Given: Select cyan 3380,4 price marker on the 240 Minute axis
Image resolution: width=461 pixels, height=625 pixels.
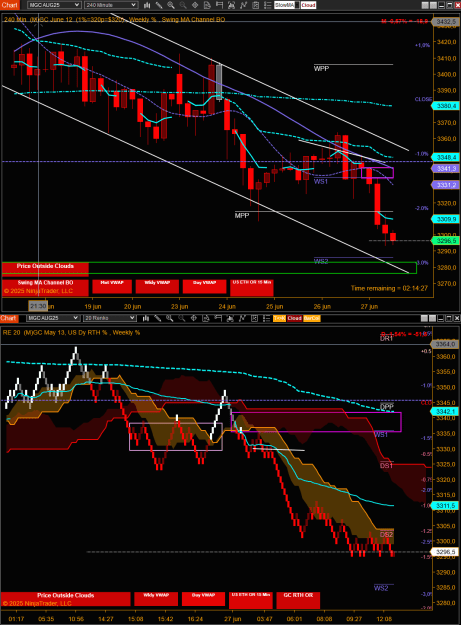Looking at the screenshot, I should click(446, 106).
